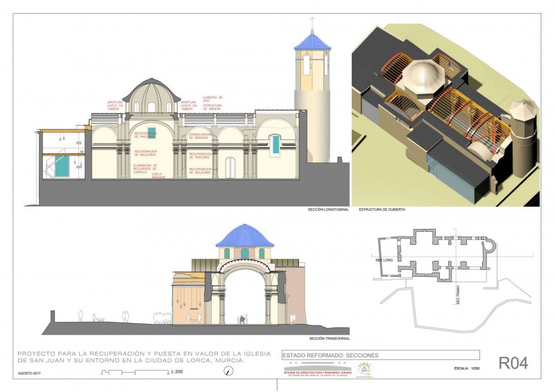The width and height of the screenshot is (555, 392).
Task: Click the '350' height dimension
Action: pos(78,167)
